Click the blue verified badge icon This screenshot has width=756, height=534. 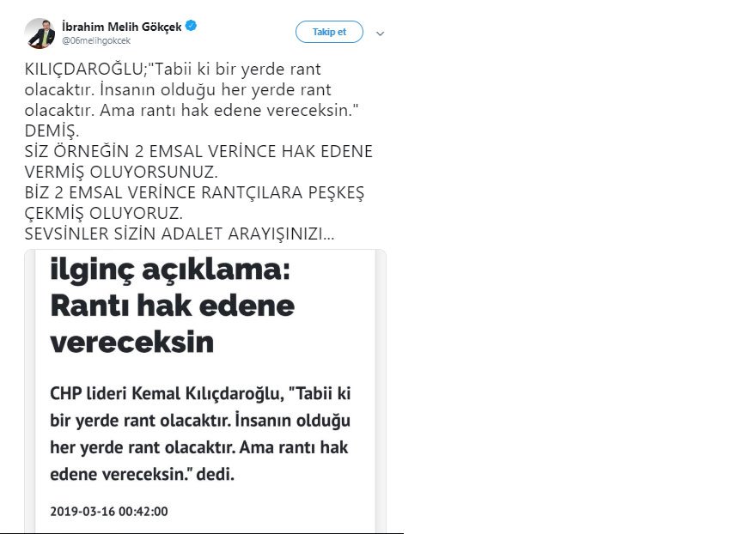(192, 26)
